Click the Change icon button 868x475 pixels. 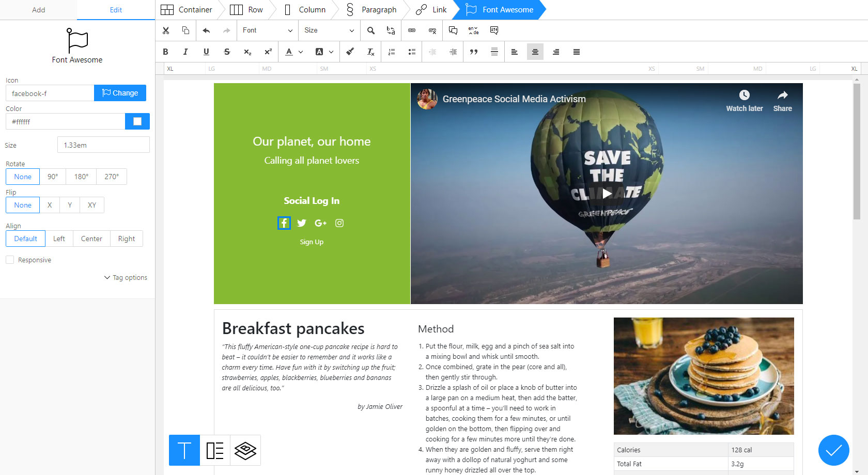click(x=120, y=93)
